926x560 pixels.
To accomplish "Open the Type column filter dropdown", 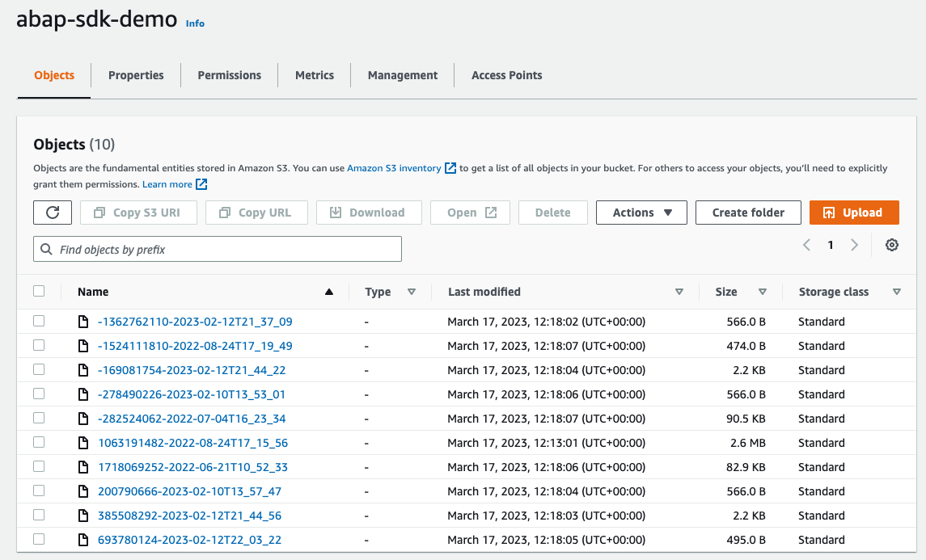I will point(412,291).
